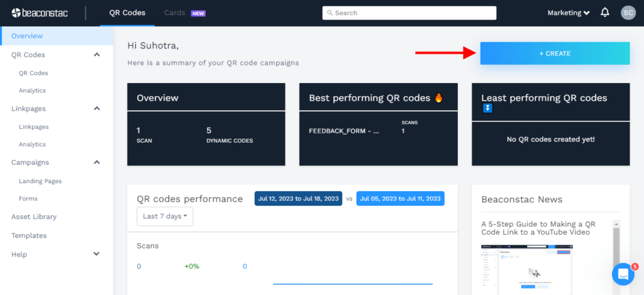Open the notifications bell
This screenshot has height=295, width=644.
[x=605, y=13]
